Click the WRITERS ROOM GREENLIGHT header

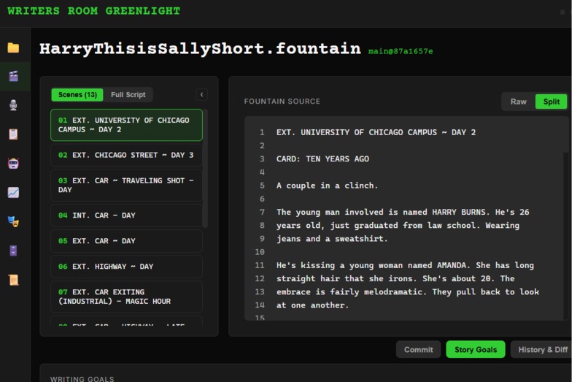pos(93,11)
